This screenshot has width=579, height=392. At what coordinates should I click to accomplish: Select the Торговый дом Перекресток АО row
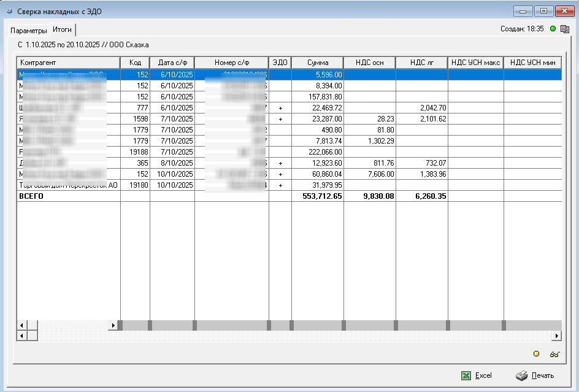pyautogui.click(x=67, y=185)
